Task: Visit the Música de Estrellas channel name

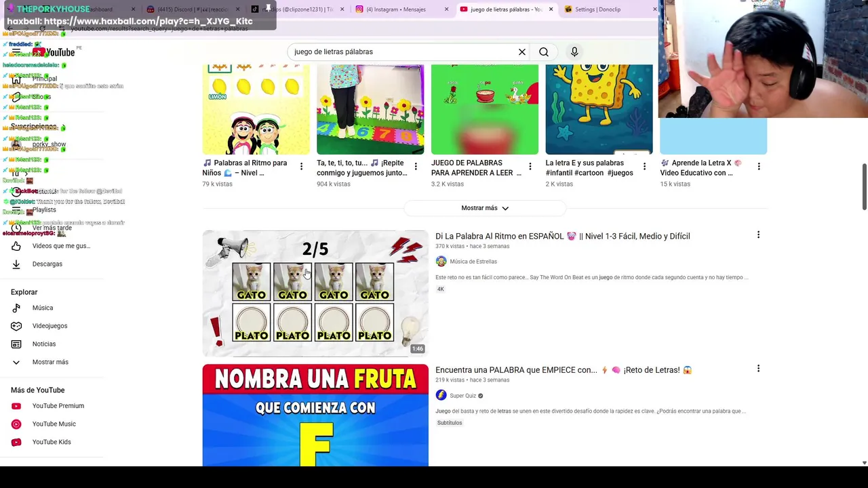Action: click(x=473, y=262)
